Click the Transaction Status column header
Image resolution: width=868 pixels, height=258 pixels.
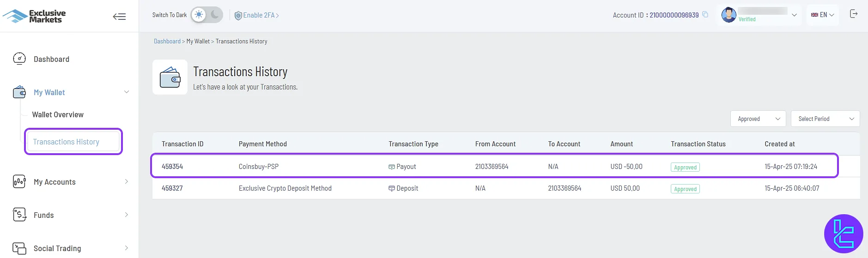click(698, 144)
